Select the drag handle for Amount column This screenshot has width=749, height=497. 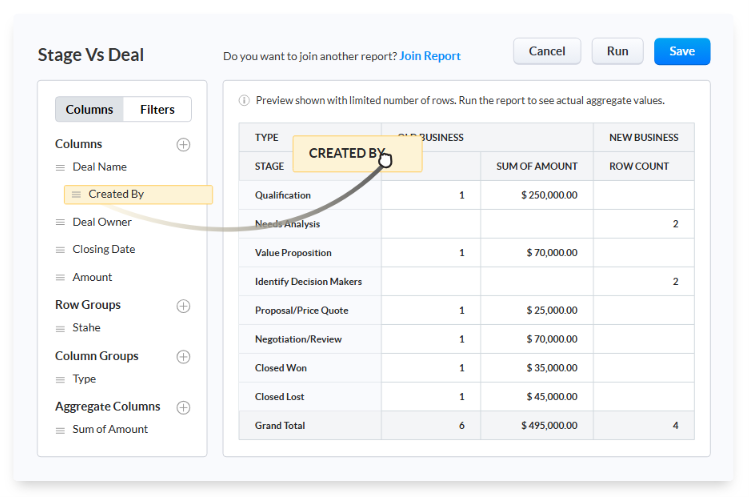tap(60, 278)
